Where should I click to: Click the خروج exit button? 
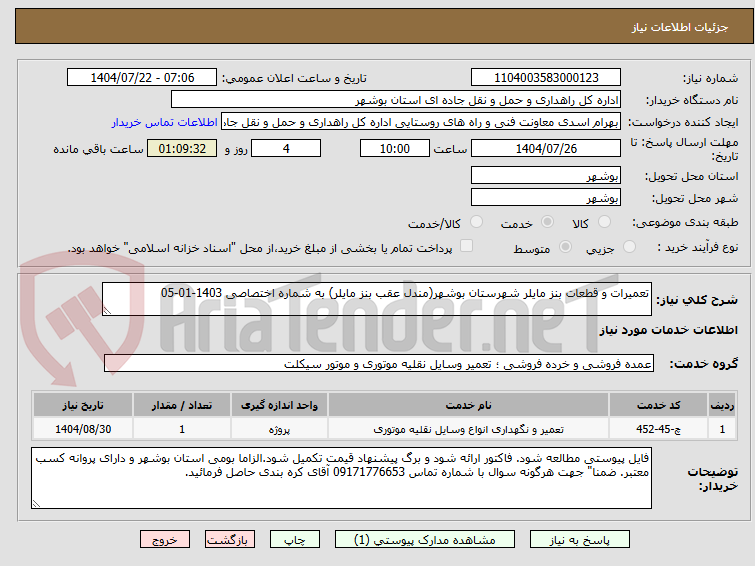click(x=165, y=540)
